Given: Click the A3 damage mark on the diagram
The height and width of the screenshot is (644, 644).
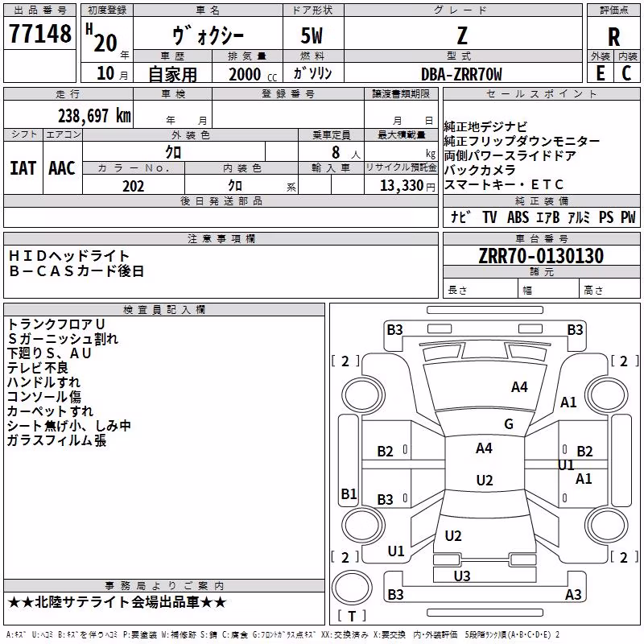Looking at the screenshot, I should click(x=573, y=594).
